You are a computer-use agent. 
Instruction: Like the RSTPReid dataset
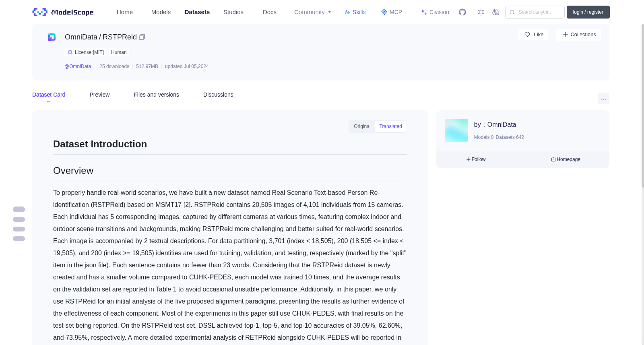coord(533,35)
